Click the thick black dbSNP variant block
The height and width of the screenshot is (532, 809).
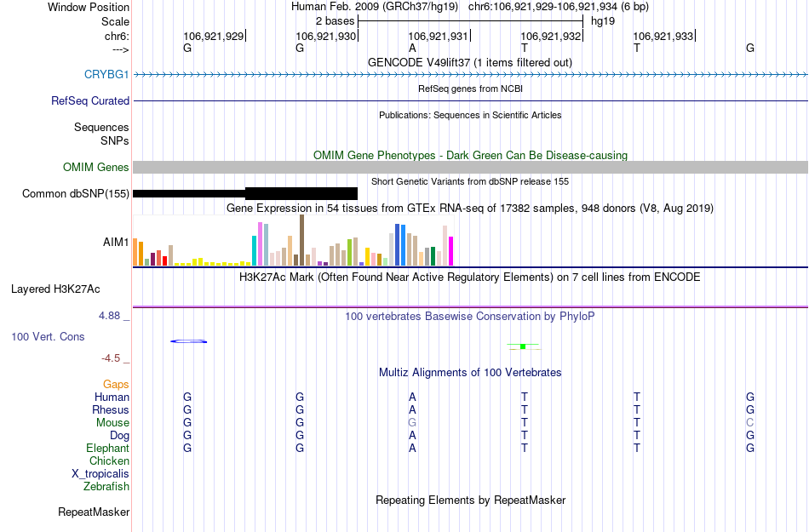(x=301, y=193)
